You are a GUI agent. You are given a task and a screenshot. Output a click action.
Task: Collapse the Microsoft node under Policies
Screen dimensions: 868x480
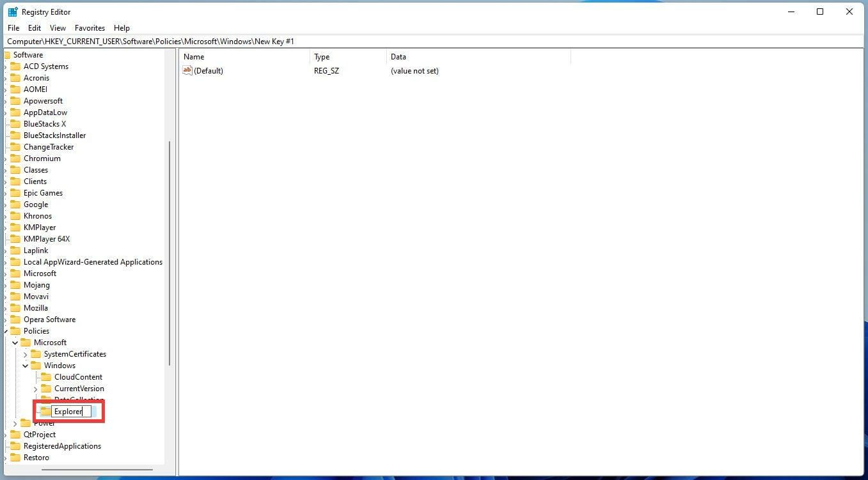[15, 342]
